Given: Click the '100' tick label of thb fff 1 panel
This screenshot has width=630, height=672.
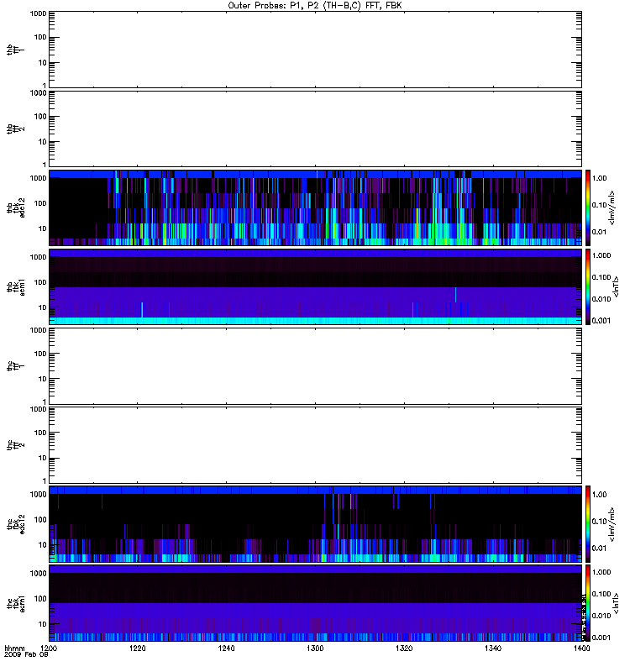Looking at the screenshot, I should tap(40, 37).
